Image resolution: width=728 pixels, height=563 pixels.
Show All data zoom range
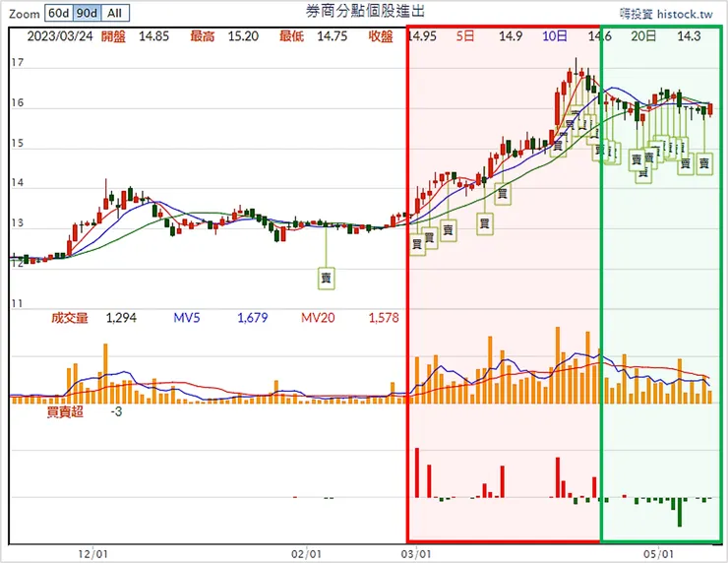115,13
